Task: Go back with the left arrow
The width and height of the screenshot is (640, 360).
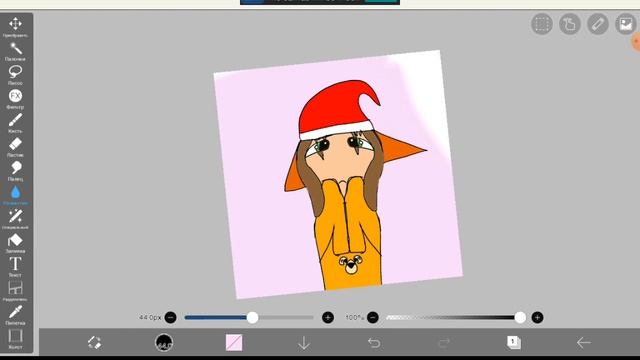Action: pyautogui.click(x=584, y=342)
